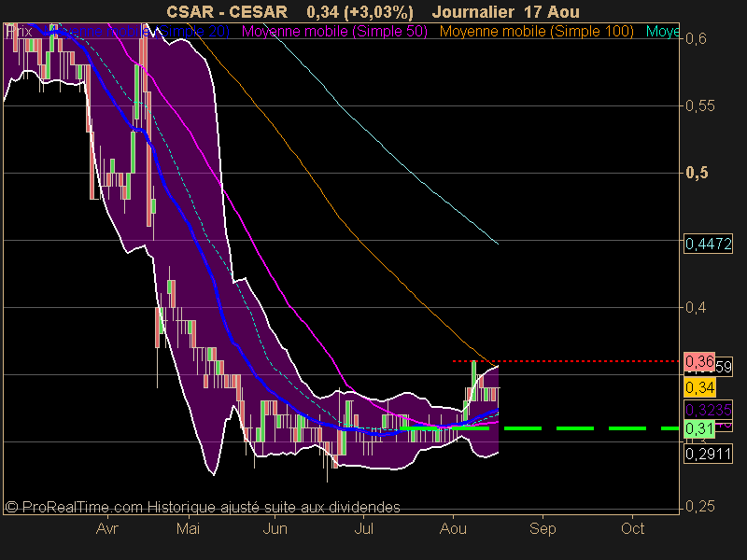Click the price change '0,34 (+3,03%)'
Image resolution: width=747 pixels, height=560 pixels.
[x=359, y=11]
